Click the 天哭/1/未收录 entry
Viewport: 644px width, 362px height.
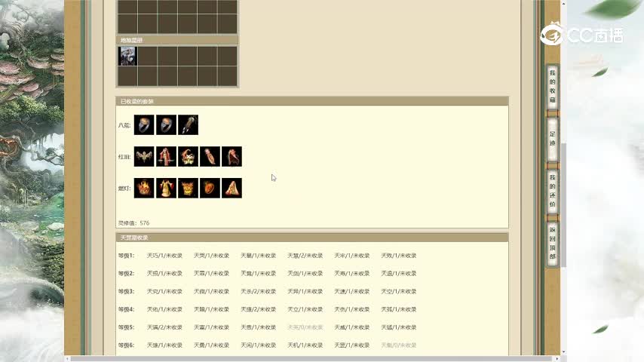[211, 256]
